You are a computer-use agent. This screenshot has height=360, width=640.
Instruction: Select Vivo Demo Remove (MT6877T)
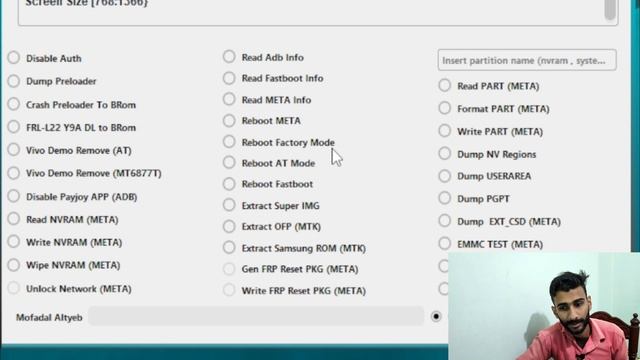[14, 173]
